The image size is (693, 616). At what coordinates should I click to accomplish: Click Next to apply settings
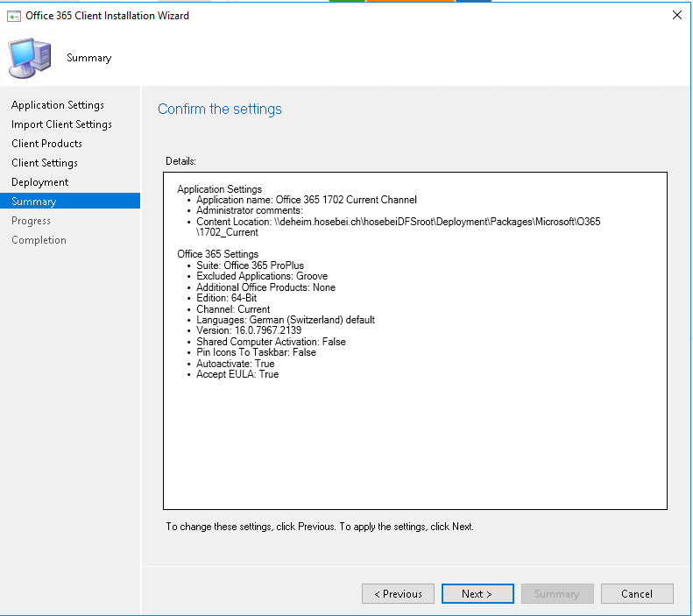477,594
